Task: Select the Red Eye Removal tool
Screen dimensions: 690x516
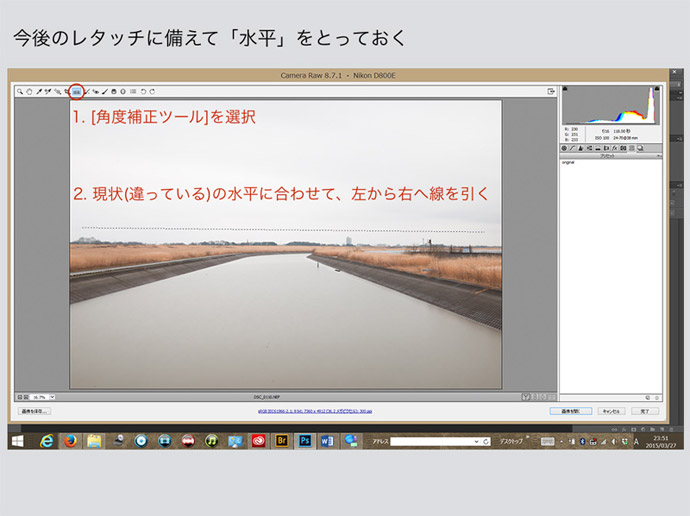Action: click(96, 91)
